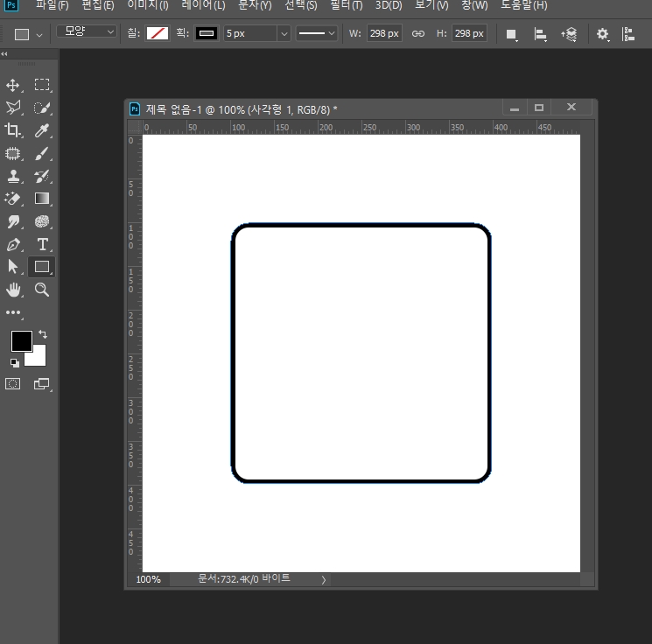Reset default foreground and background colors
This screenshot has height=644, width=652.
click(15, 363)
